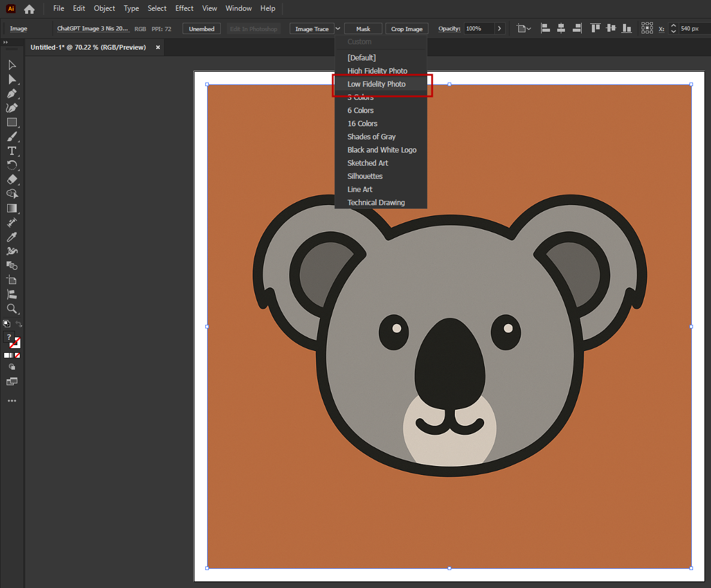Pick the Eyedropper tool
This screenshot has height=588, width=711.
11,237
